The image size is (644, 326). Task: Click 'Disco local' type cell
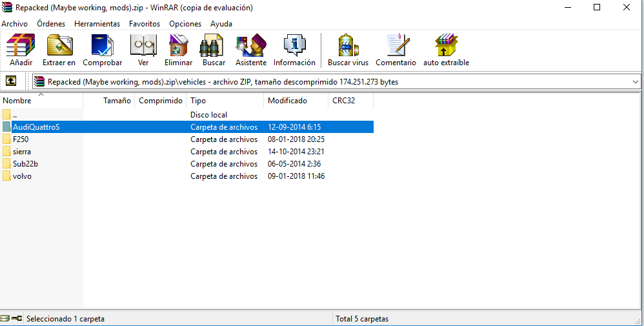208,115
